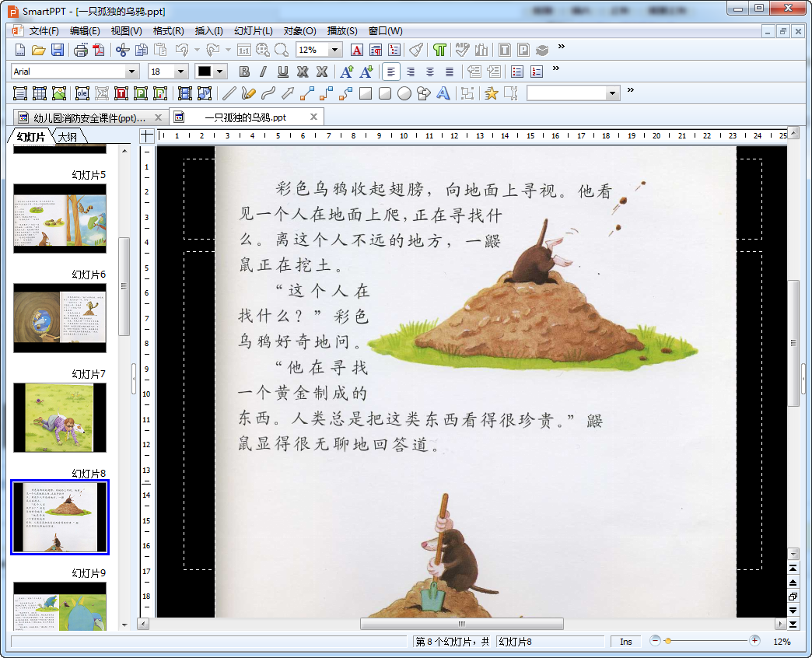Toggle numbered list
Image resolution: width=812 pixels, height=658 pixels.
(537, 72)
